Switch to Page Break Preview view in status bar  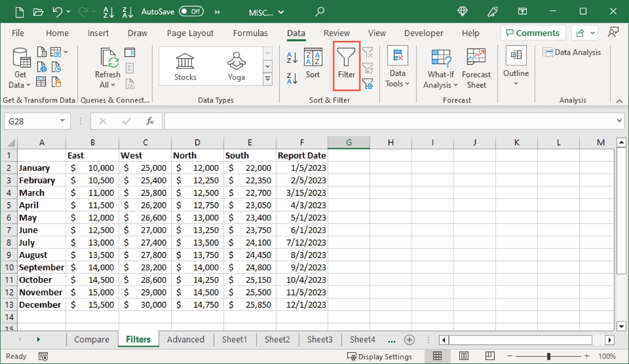point(489,356)
